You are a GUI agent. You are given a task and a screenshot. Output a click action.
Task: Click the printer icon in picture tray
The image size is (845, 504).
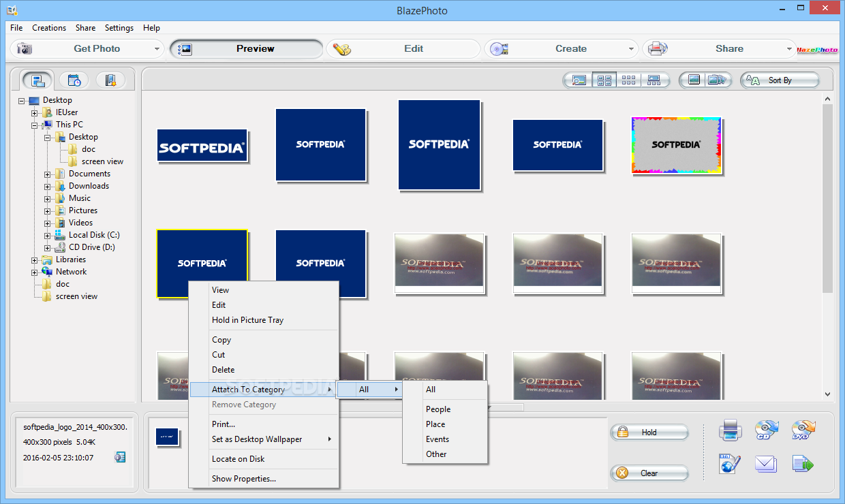(730, 430)
